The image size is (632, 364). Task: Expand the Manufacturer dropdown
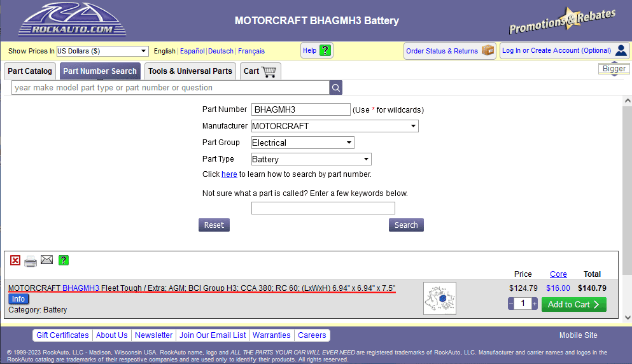[335, 126]
